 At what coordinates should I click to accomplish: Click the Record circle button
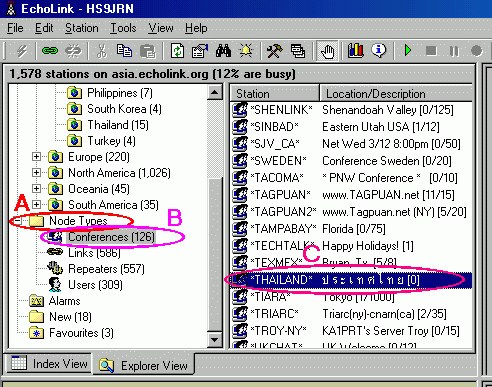[477, 51]
